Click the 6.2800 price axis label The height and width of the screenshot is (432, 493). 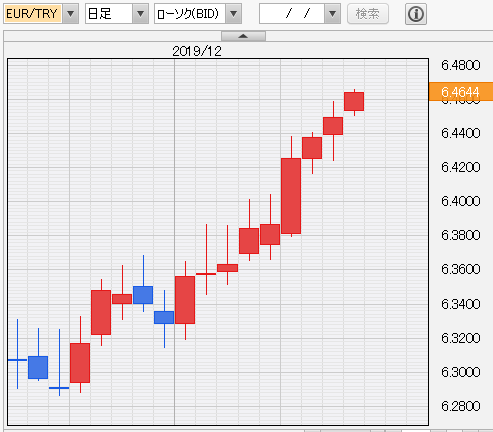point(461,406)
